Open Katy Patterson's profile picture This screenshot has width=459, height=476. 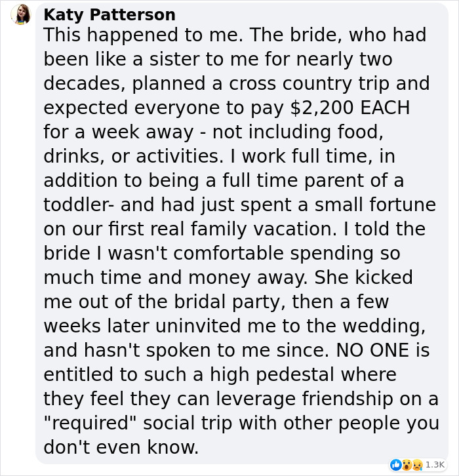(21, 15)
